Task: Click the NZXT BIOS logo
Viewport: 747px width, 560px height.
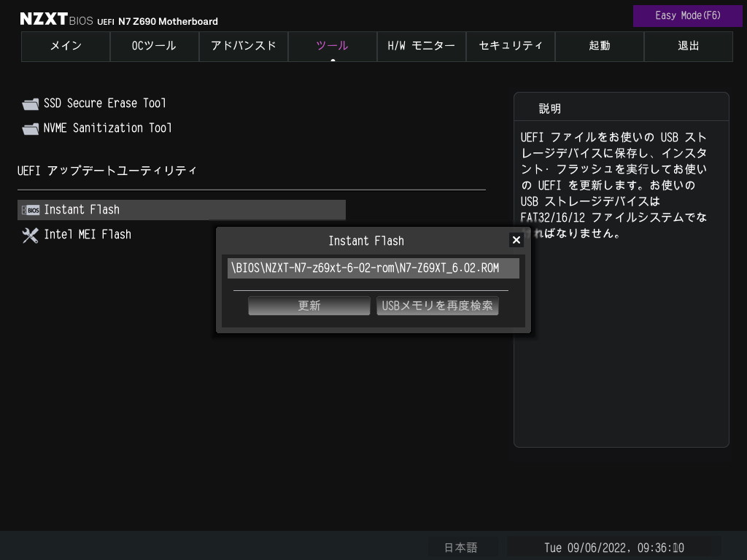Action: coord(56,19)
